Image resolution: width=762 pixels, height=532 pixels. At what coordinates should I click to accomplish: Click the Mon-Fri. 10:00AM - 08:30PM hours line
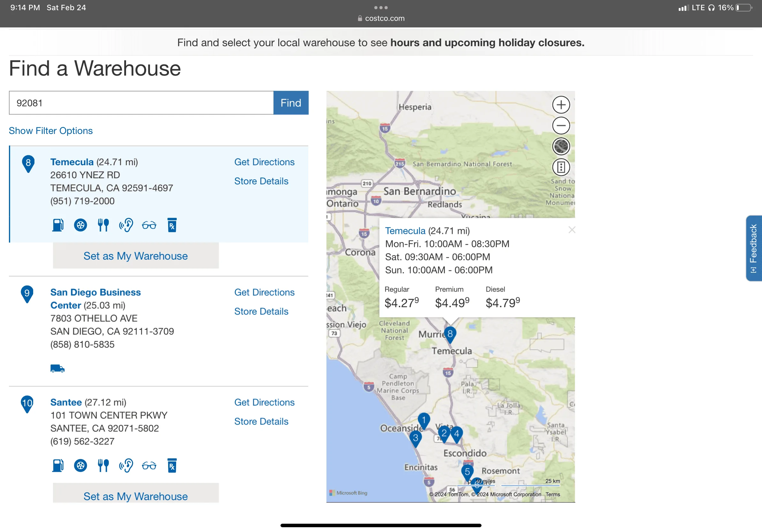pos(447,244)
